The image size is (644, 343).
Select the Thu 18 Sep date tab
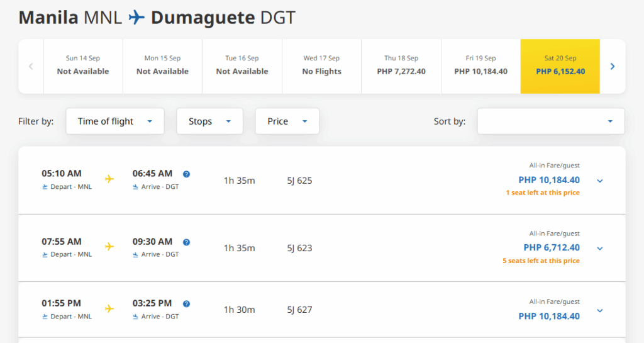click(401, 66)
